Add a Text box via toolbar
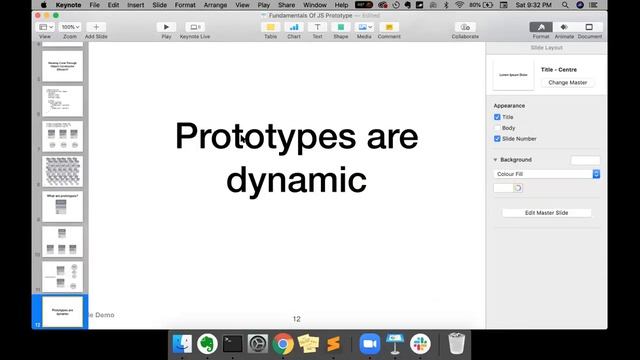The width and height of the screenshot is (640, 360). pos(317,27)
